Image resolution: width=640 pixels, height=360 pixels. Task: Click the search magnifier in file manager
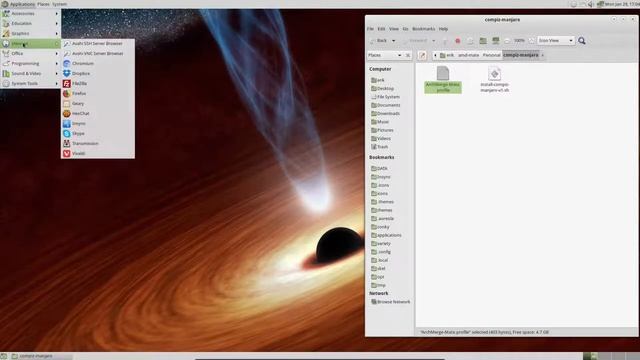click(582, 41)
